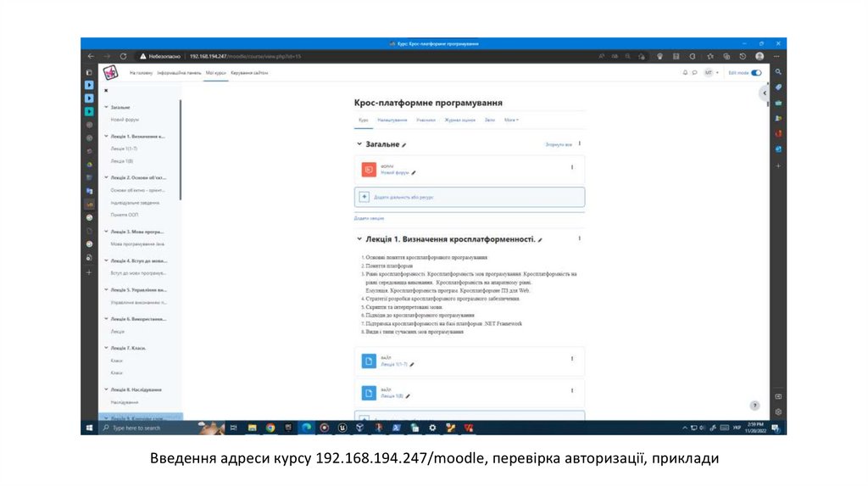The image size is (868, 487).
Task: Close the course index drawer with the X
Action: [106, 90]
